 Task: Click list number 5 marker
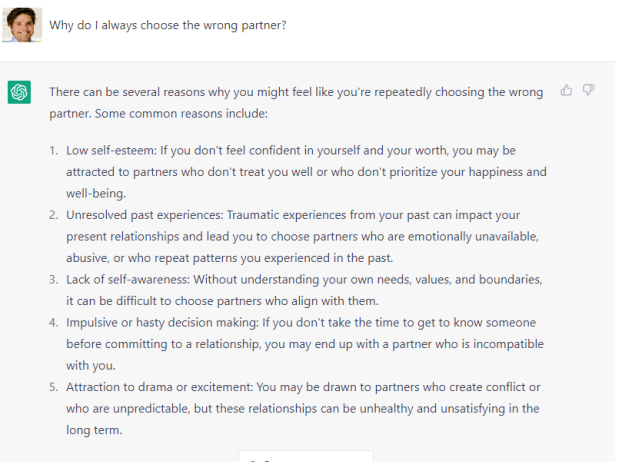(54, 387)
